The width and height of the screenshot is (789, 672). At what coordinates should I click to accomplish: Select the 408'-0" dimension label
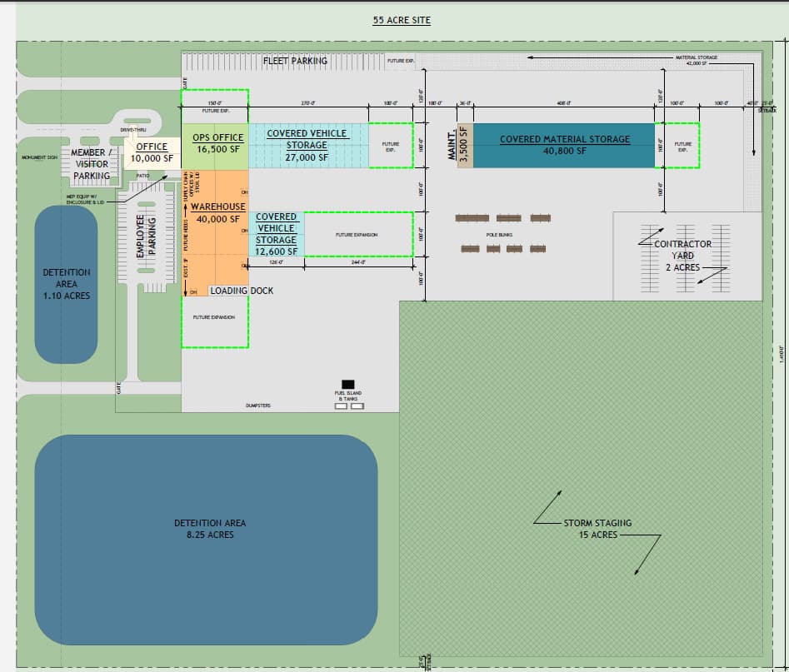[563, 103]
